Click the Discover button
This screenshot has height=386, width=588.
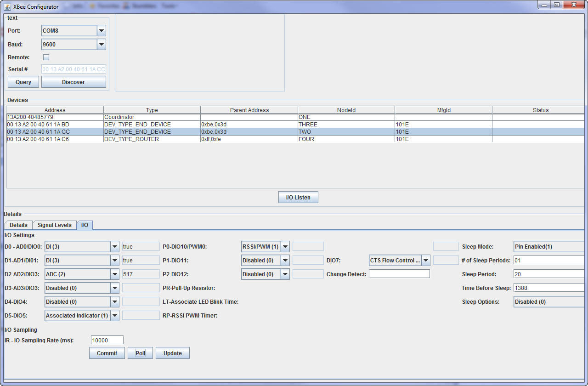pos(73,82)
